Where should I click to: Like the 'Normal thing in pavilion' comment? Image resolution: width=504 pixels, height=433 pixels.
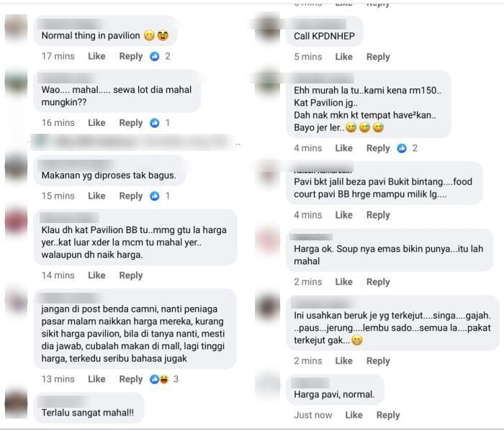click(96, 56)
